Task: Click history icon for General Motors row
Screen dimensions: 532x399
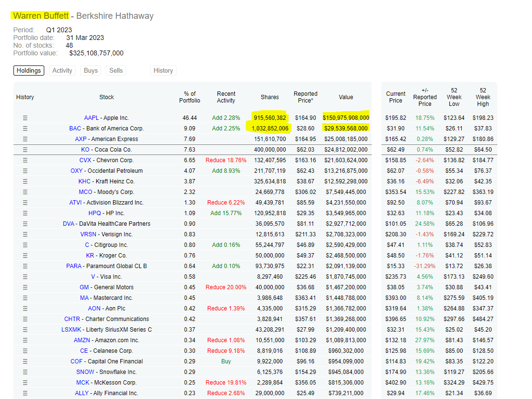Action: point(25,287)
